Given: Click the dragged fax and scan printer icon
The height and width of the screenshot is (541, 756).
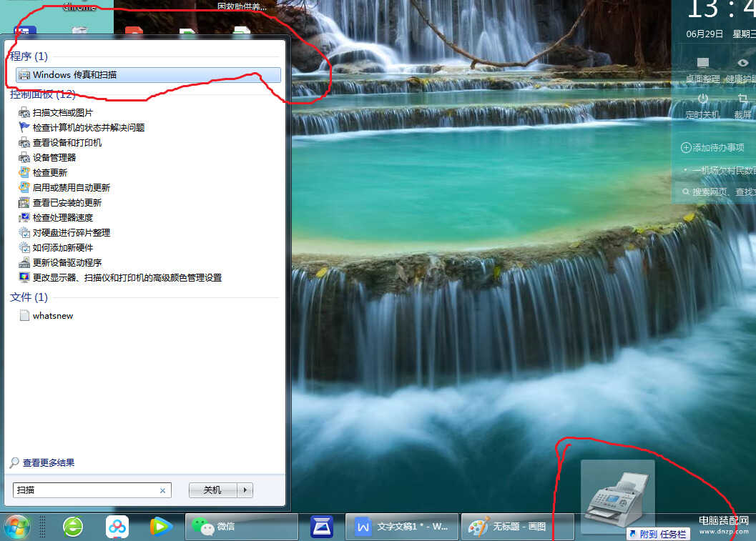Looking at the screenshot, I should (x=617, y=496).
